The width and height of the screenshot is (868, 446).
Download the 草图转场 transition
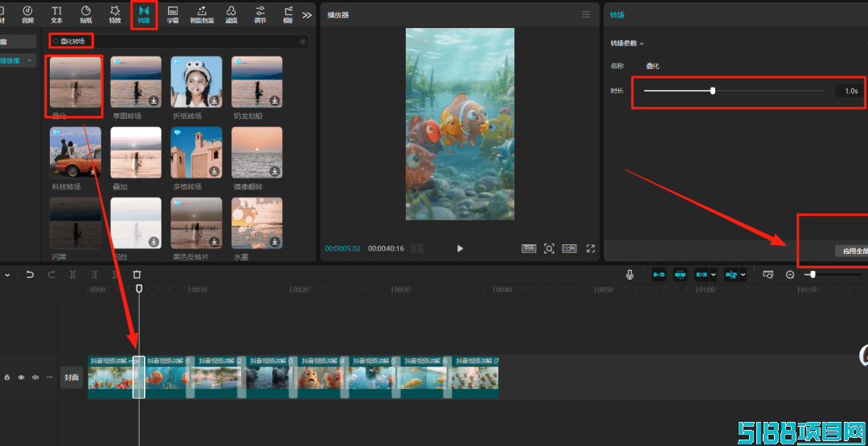coord(154,100)
